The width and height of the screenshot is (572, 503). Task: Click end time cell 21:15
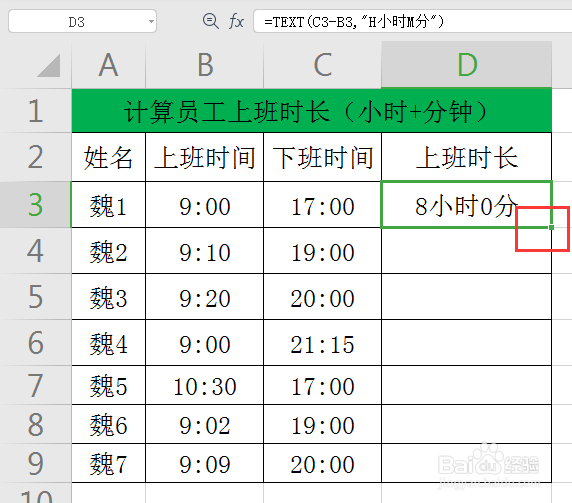(322, 343)
